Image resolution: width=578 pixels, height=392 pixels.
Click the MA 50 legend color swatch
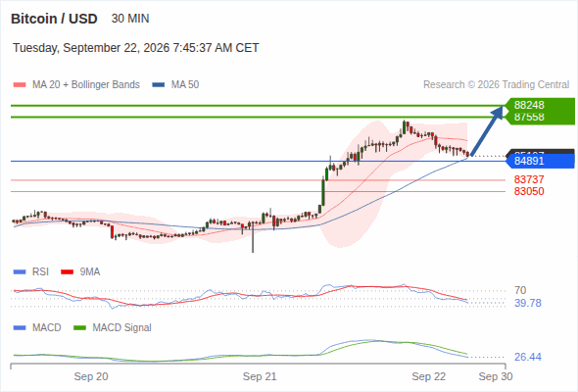[159, 85]
